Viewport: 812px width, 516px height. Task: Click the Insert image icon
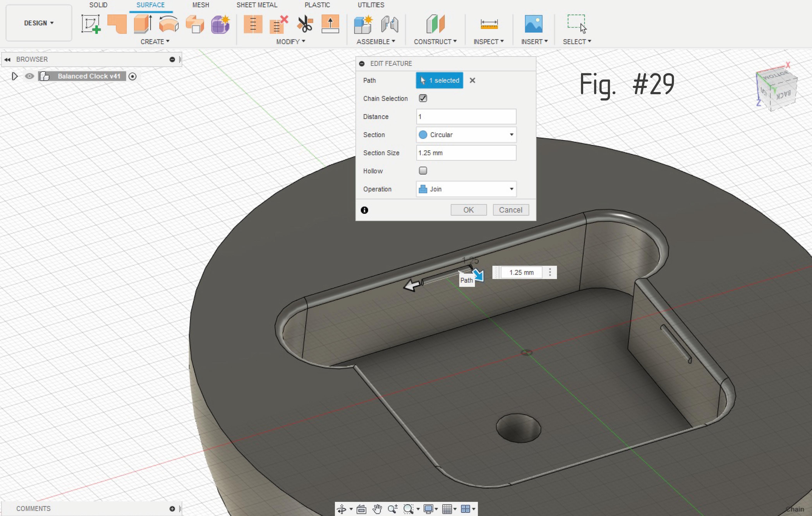coord(533,24)
